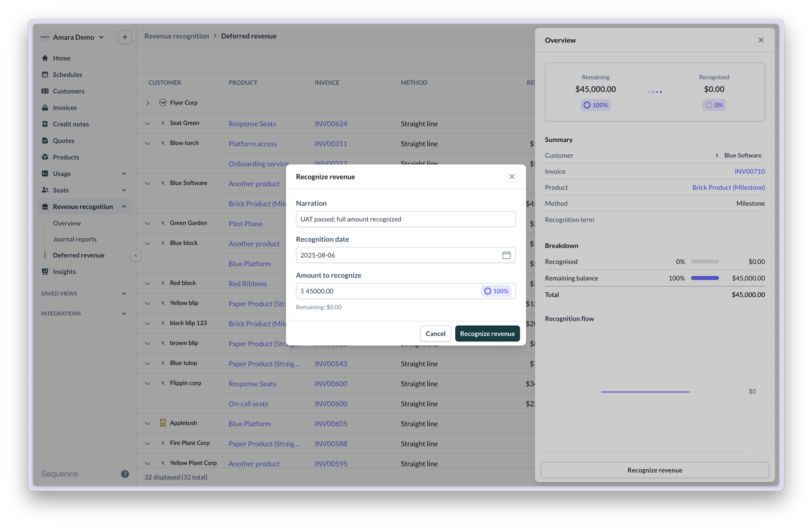The height and width of the screenshot is (528, 812).
Task: Click the Recognition date field
Action: [x=406, y=255]
